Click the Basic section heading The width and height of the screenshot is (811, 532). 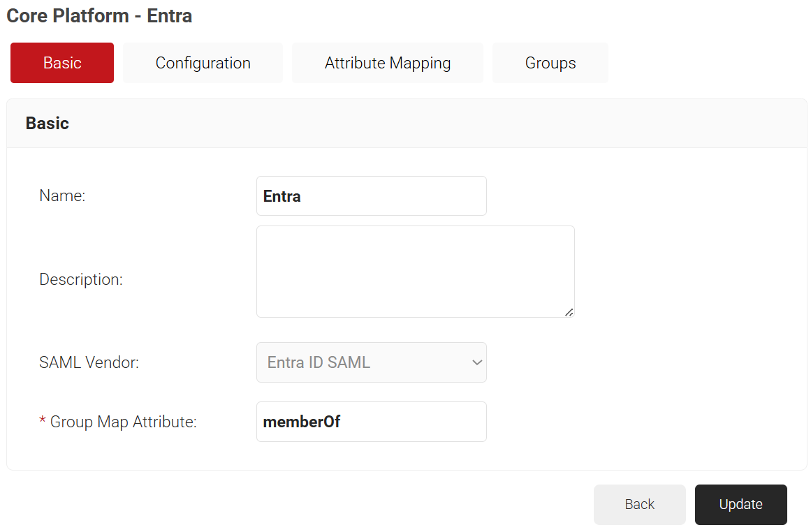[47, 124]
